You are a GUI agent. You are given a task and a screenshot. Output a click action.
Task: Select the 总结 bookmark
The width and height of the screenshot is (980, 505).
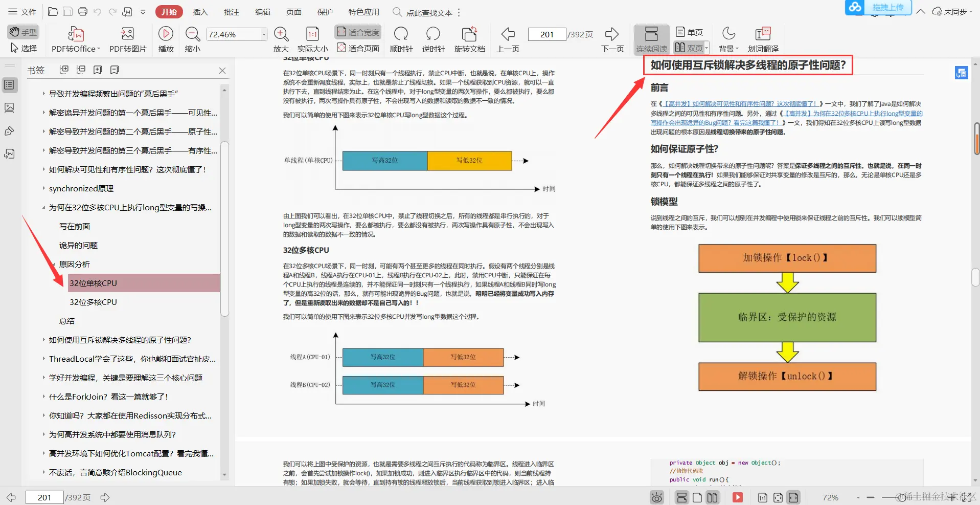pyautogui.click(x=67, y=321)
